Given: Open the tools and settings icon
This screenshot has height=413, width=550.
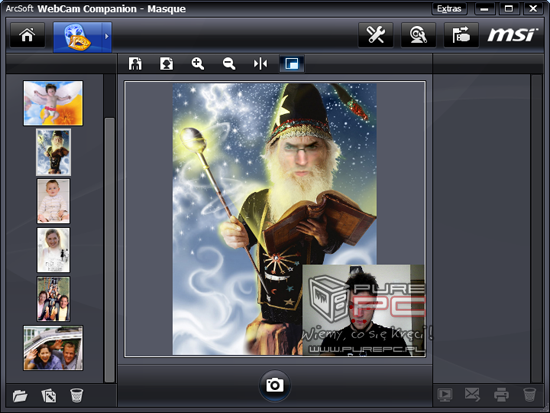Looking at the screenshot, I should (375, 35).
